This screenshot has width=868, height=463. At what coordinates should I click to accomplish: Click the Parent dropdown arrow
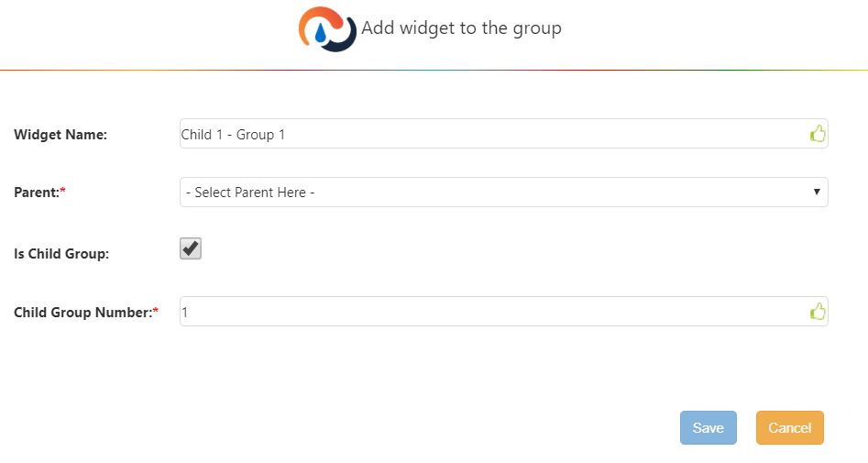[816, 192]
